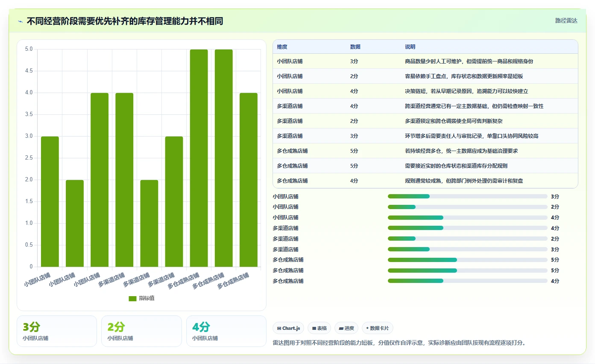Click the 多渠道店铺 bar with value 4
The width and height of the screenshot is (595, 364).
(x=124, y=180)
